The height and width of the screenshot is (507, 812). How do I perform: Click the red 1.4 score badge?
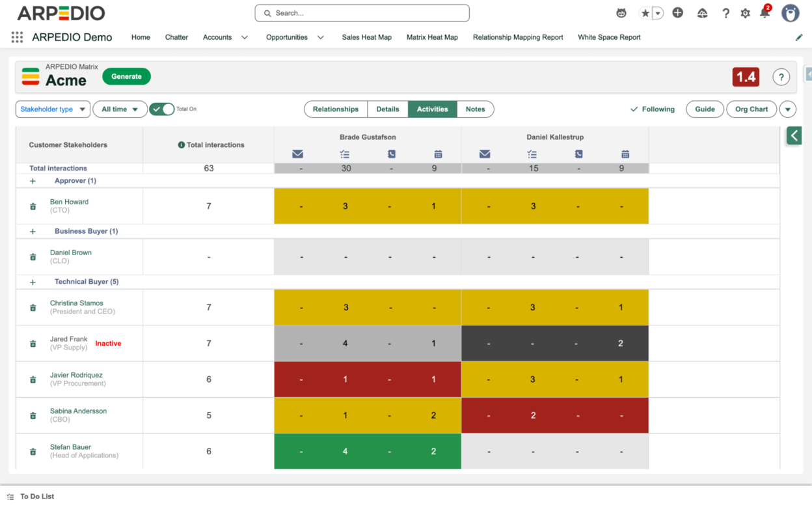746,77
